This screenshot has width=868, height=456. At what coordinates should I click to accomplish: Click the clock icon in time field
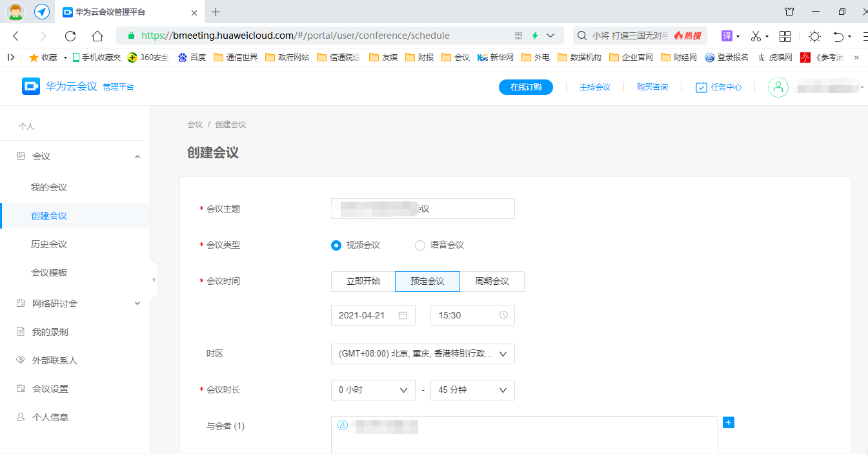tap(503, 315)
